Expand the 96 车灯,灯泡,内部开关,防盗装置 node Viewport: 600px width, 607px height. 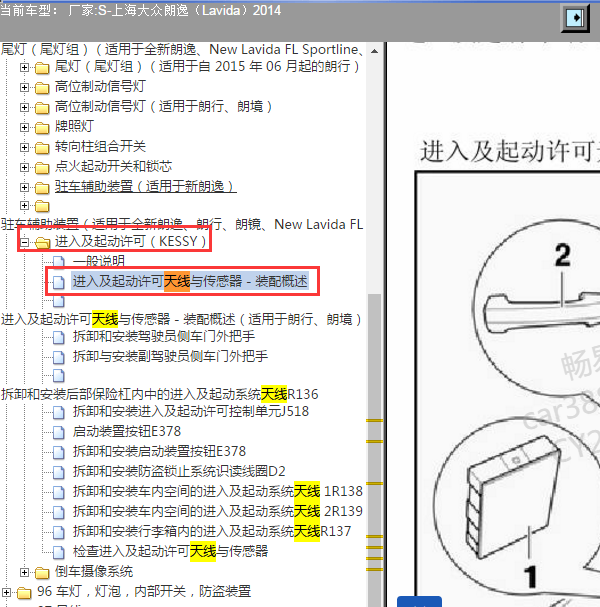point(7,592)
